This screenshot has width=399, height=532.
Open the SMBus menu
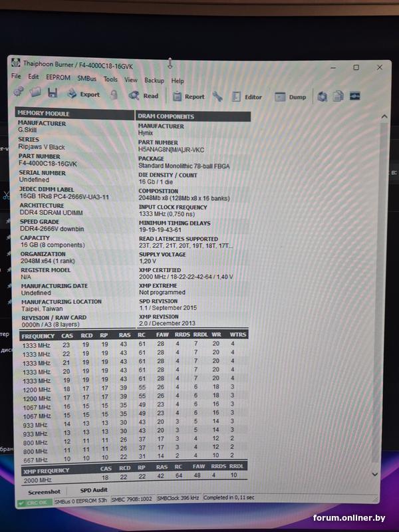point(86,78)
